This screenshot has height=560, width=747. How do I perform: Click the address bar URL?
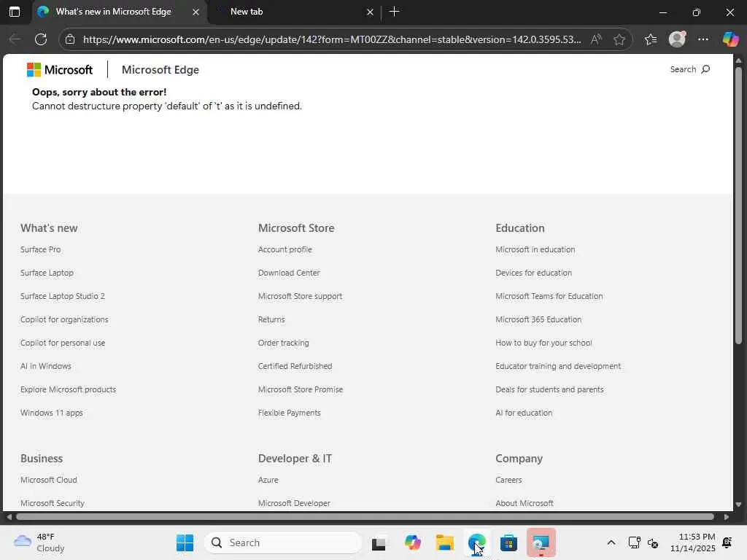click(x=332, y=39)
